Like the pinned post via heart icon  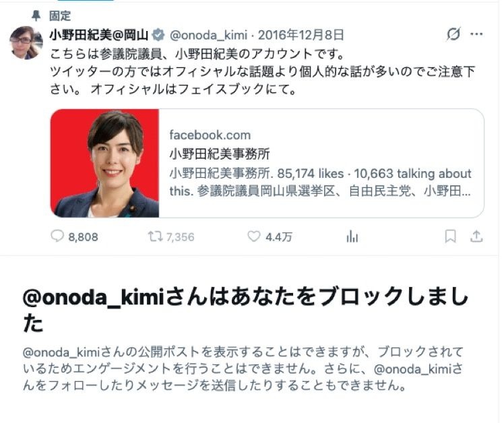point(253,236)
